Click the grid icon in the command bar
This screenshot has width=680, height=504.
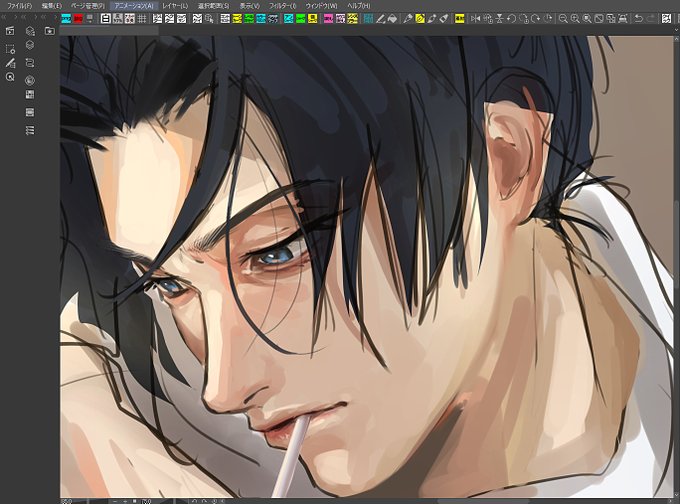click(142, 19)
